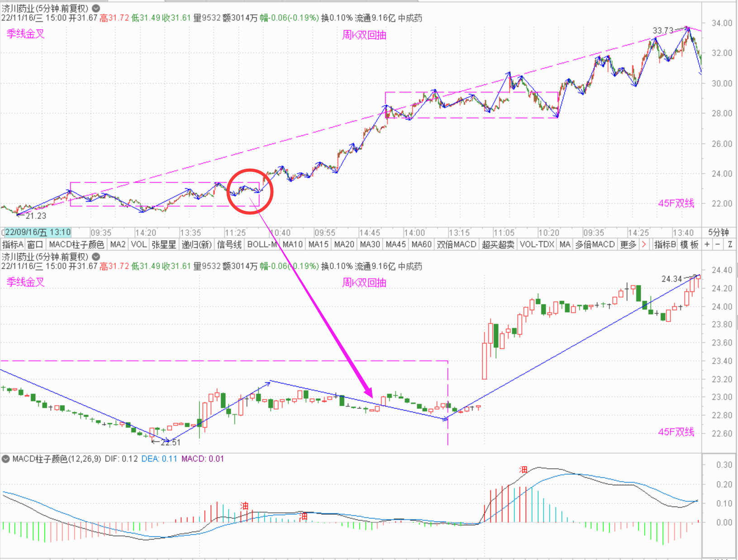Expand the MACD柱子颜色 indicator panel menu

5,459
